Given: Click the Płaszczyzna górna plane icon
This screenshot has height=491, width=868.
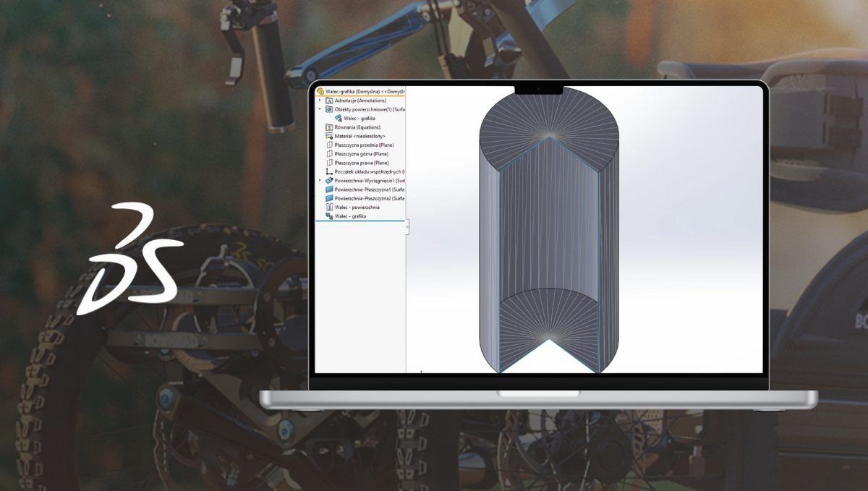Looking at the screenshot, I should [329, 154].
